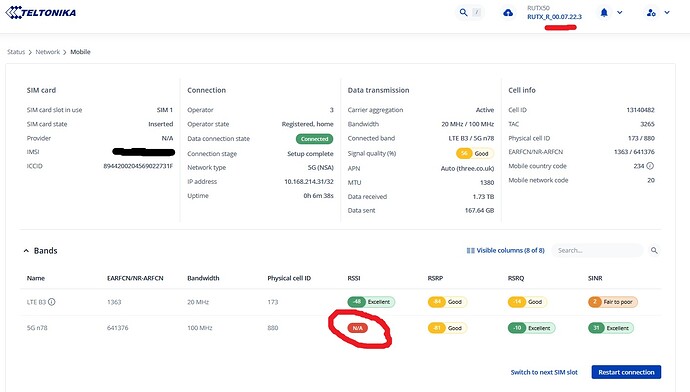Viewport: 690px width, 392px height.
Task: Sort by the Name column header
Action: coord(36,278)
